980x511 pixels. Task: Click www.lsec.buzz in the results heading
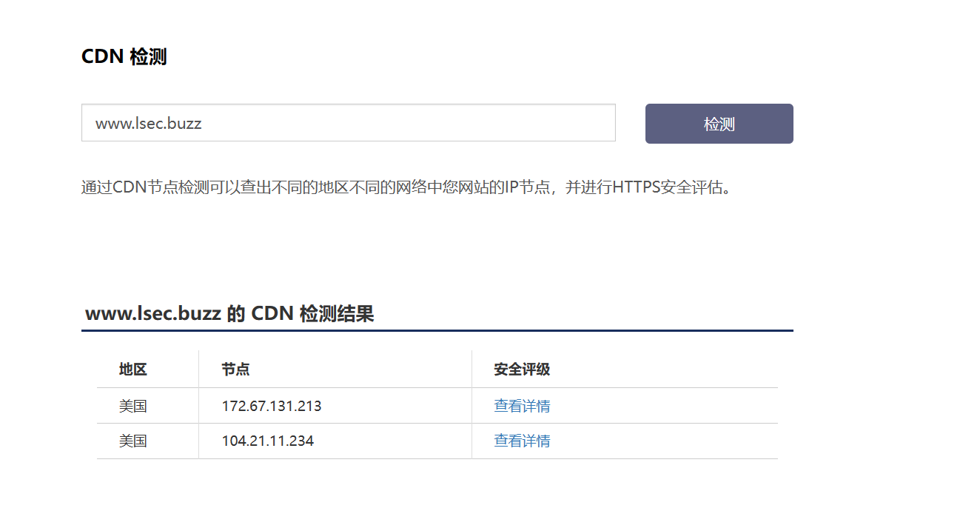click(152, 314)
